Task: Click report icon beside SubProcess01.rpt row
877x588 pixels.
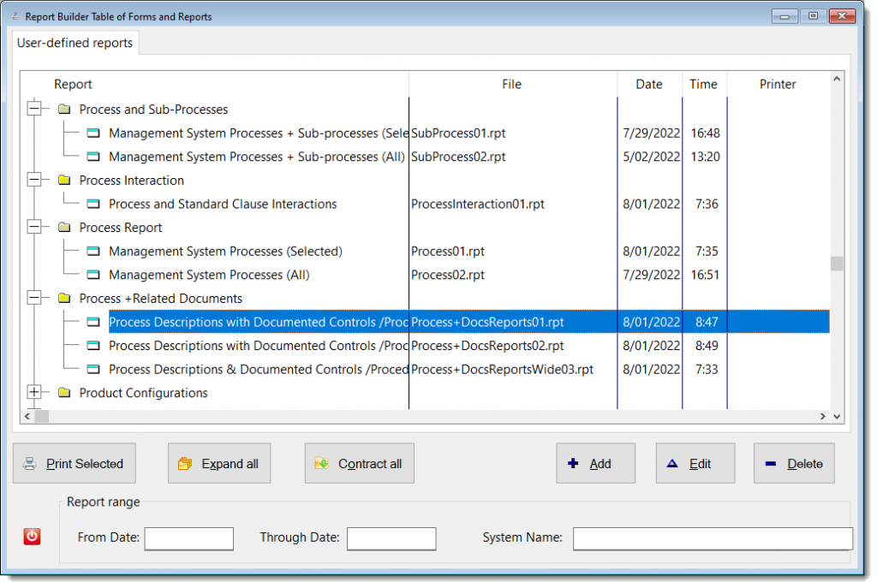Action: click(x=93, y=134)
